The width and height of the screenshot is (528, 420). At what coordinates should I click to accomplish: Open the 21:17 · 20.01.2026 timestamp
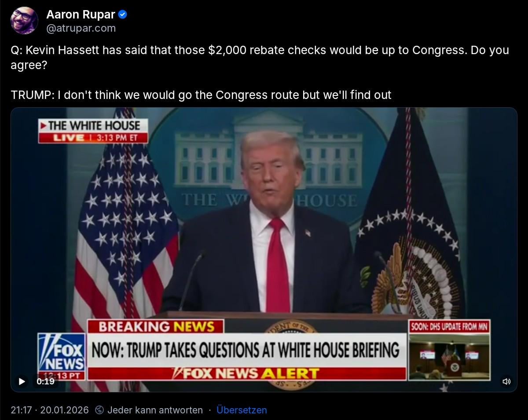point(50,410)
